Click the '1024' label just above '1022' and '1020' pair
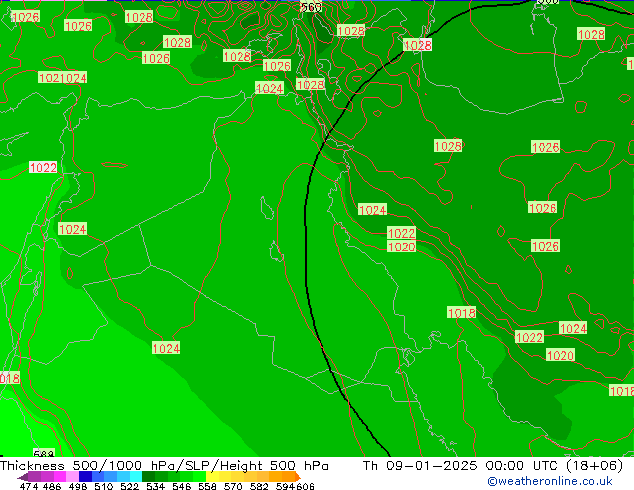The image size is (634, 490). coord(372,210)
